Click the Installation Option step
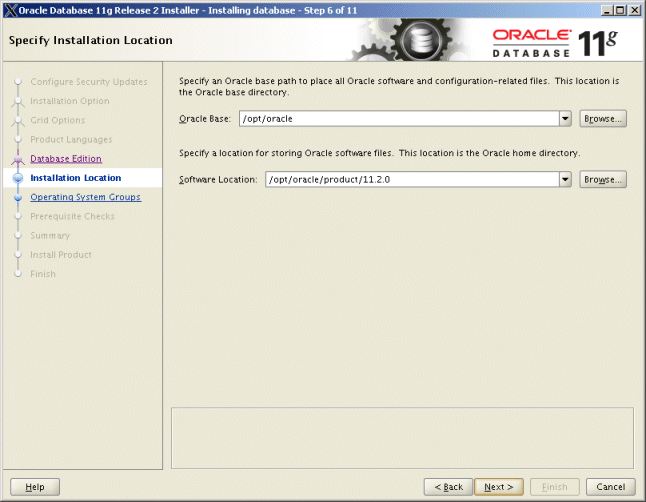 [x=70, y=101]
